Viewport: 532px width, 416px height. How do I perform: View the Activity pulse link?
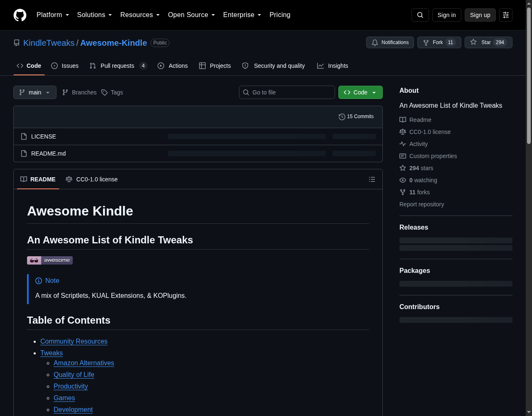click(x=414, y=144)
